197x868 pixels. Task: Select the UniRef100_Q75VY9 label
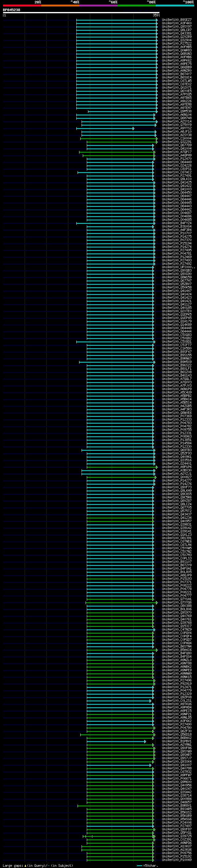click(176, 125)
